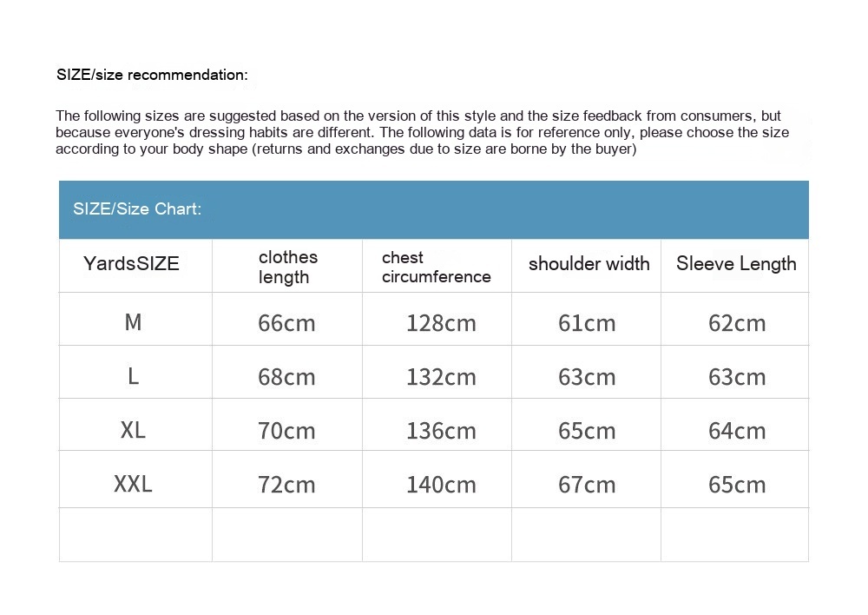Click the XL size row label

coord(133,430)
